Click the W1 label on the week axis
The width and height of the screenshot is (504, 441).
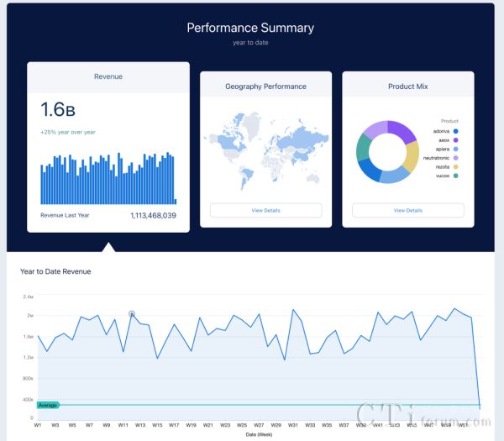pos(38,425)
